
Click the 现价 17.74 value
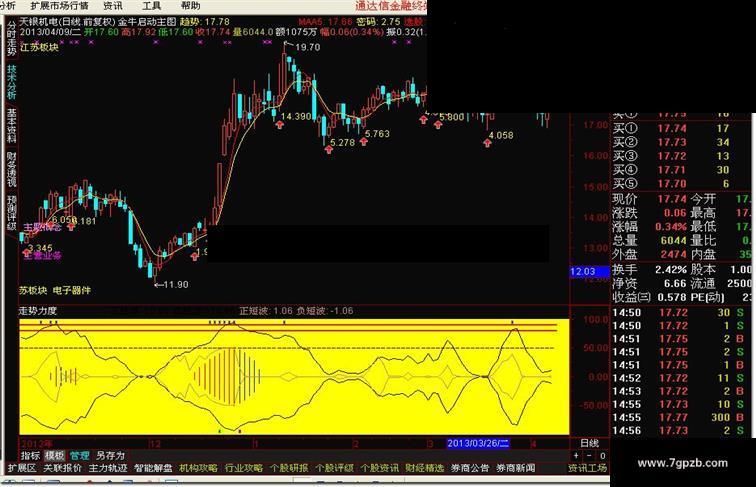point(672,199)
